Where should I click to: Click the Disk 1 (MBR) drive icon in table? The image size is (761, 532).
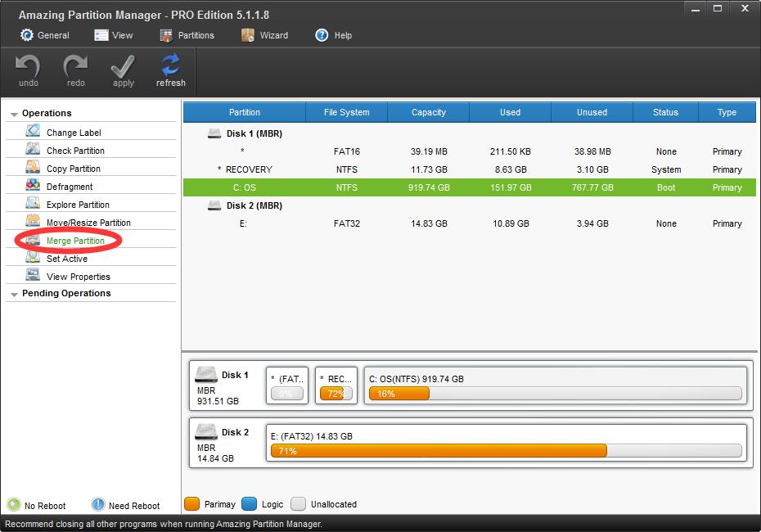tap(214, 133)
